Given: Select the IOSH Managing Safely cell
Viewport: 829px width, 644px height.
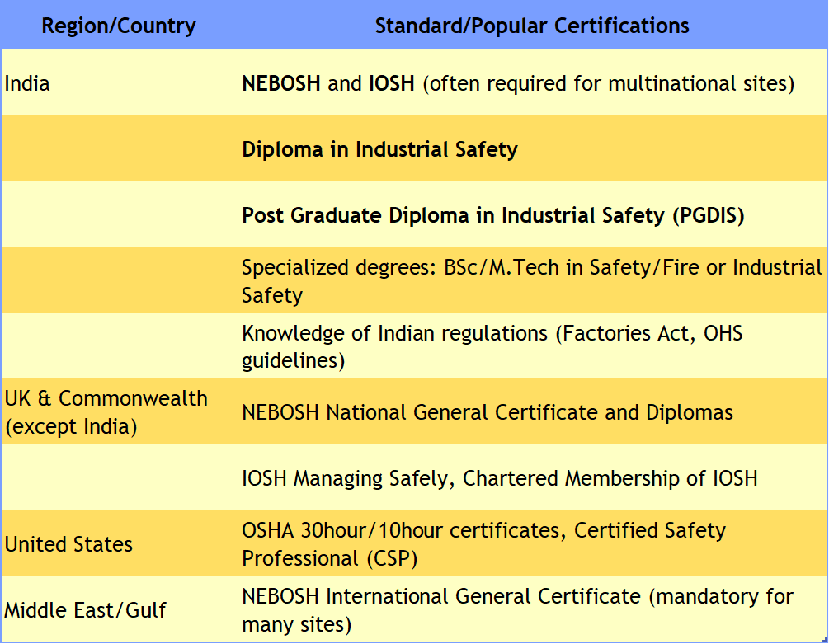Looking at the screenshot, I should tap(499, 478).
